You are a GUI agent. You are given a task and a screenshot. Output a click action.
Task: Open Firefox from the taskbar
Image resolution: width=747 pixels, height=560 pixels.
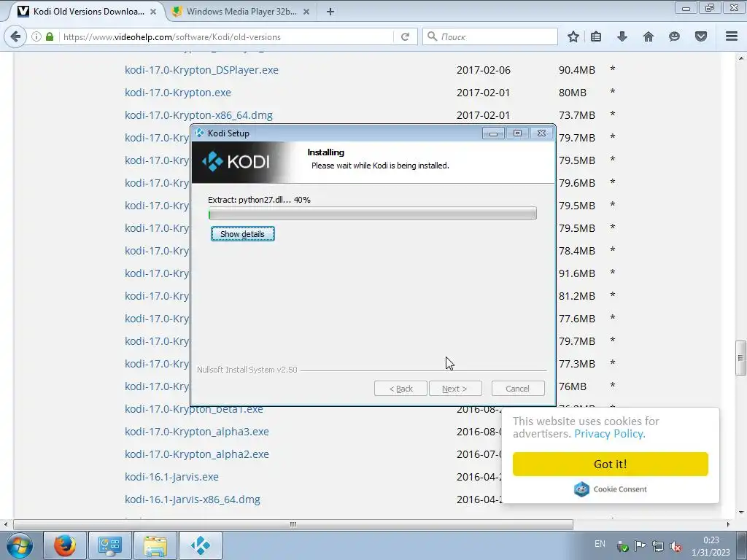tap(65, 545)
